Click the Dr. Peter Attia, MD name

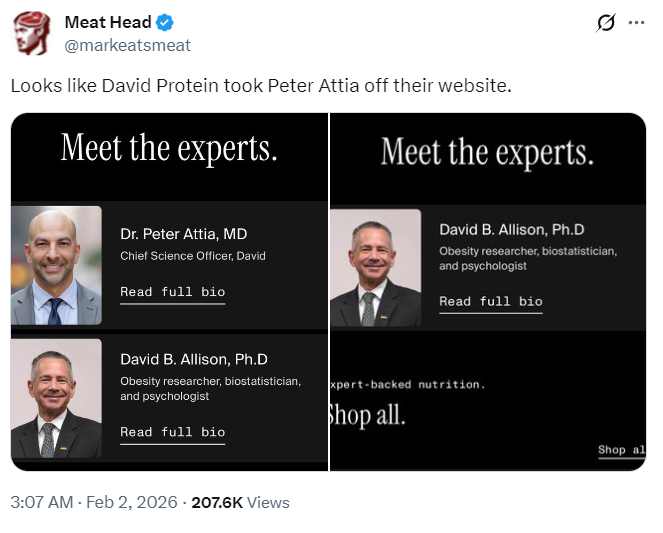tap(183, 234)
